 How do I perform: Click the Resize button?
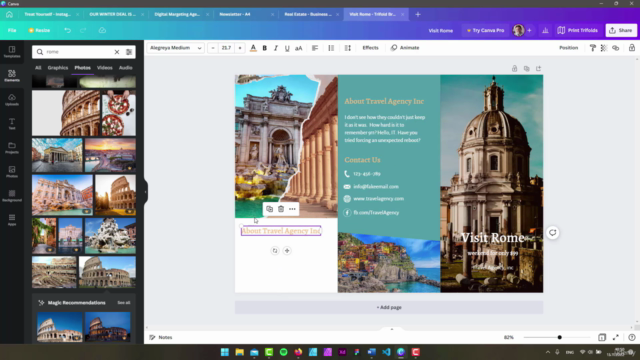[x=39, y=30]
